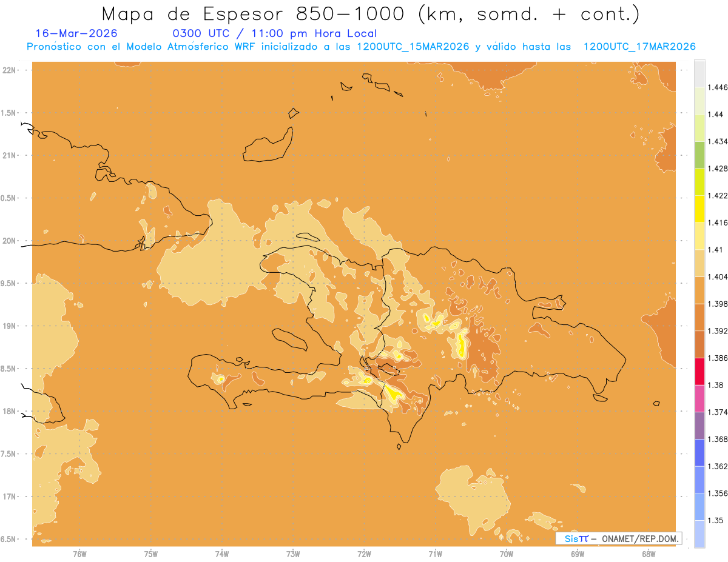728x562 pixels.
Task: Select the green color bar segment below 1.434
Action: pyautogui.click(x=699, y=155)
